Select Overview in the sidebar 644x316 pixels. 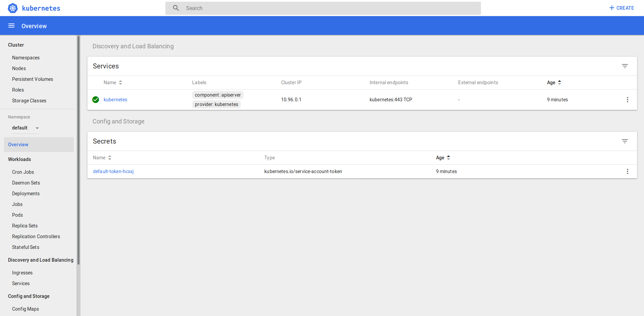tap(39, 145)
